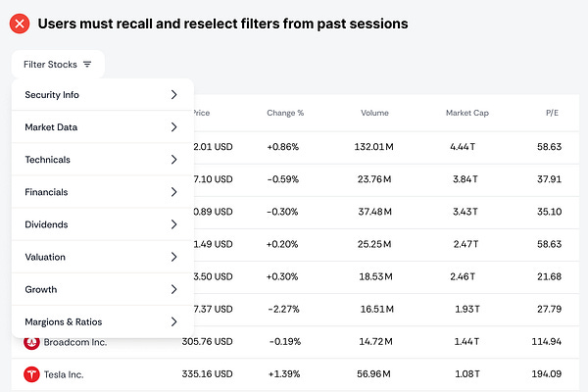
Task: Select Valuation in the filter menu
Action: coord(102,257)
